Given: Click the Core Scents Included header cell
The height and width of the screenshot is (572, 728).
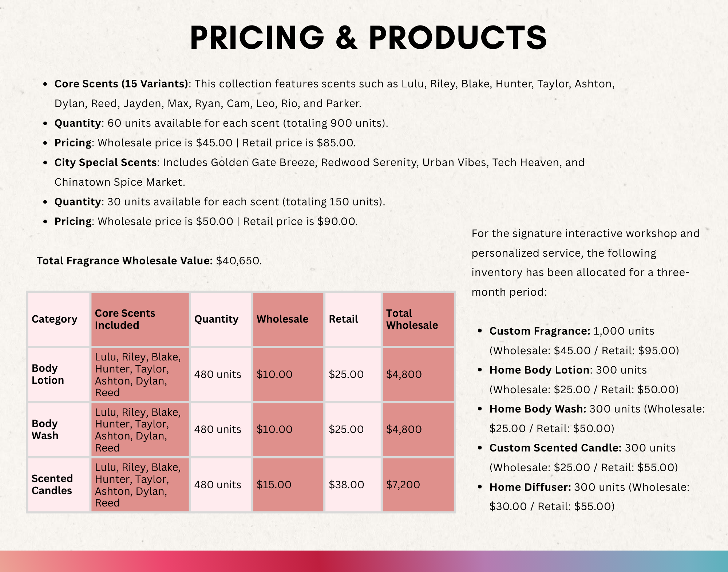Looking at the screenshot, I should (140, 319).
